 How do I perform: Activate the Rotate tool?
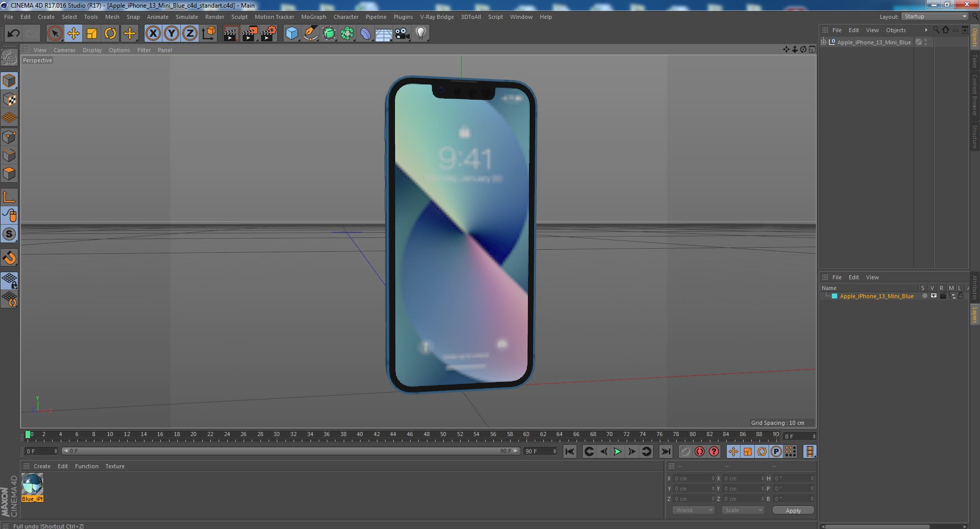(x=110, y=34)
